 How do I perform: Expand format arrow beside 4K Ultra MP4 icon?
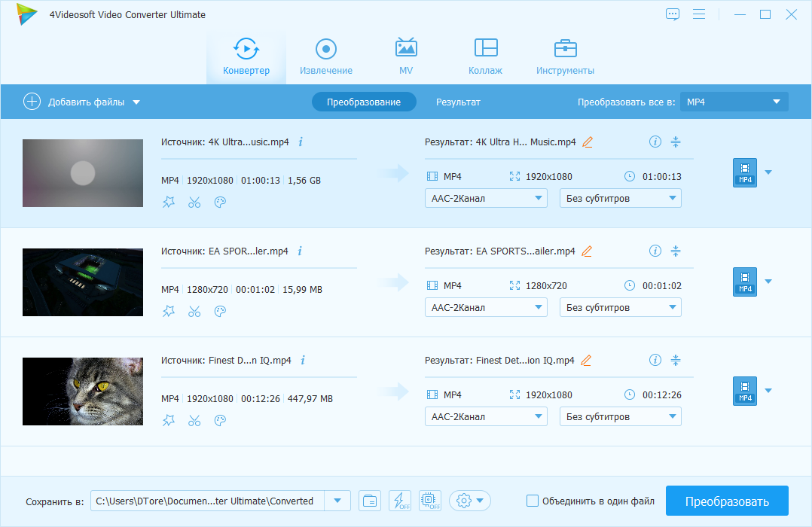click(768, 172)
